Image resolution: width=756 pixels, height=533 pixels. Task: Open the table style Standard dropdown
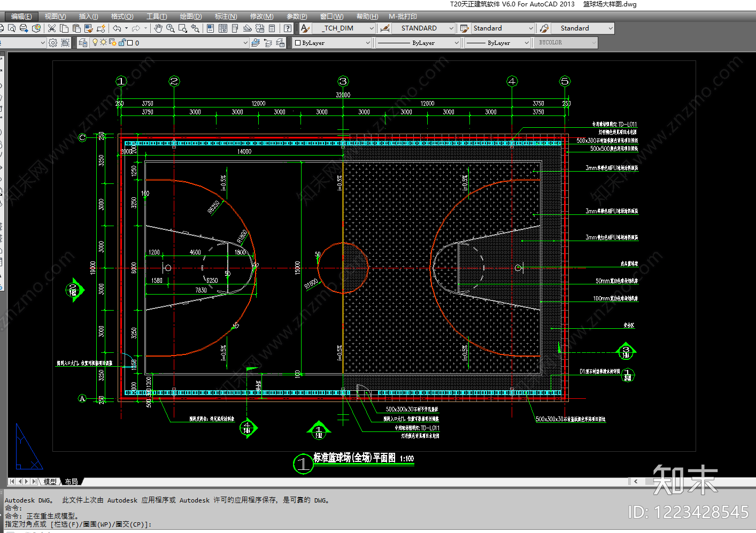530,28
